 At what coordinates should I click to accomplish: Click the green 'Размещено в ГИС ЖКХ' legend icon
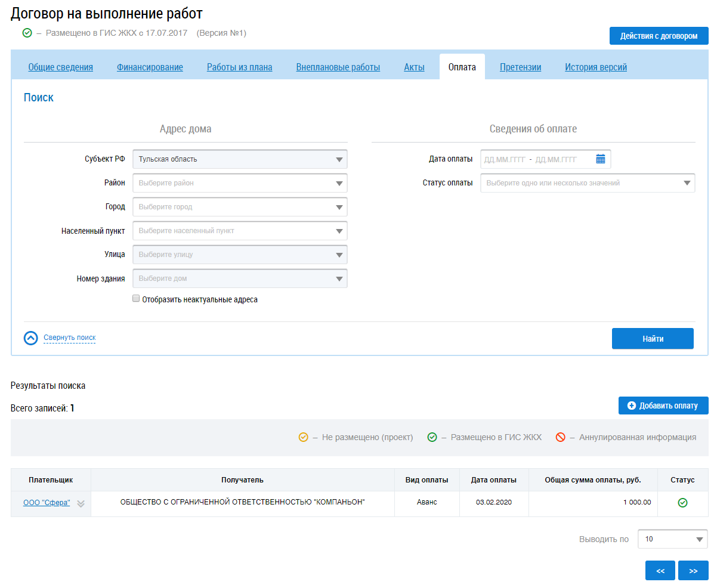[432, 437]
